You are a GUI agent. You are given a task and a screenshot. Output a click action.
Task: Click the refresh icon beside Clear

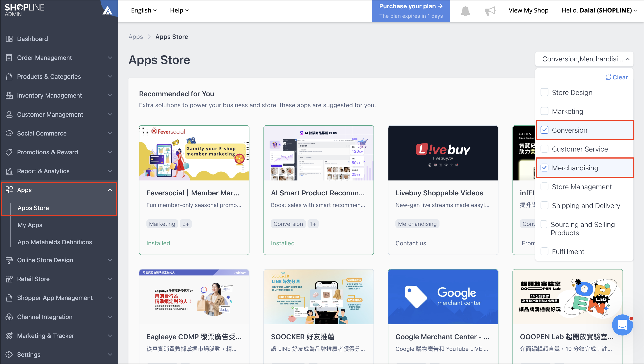click(x=608, y=77)
